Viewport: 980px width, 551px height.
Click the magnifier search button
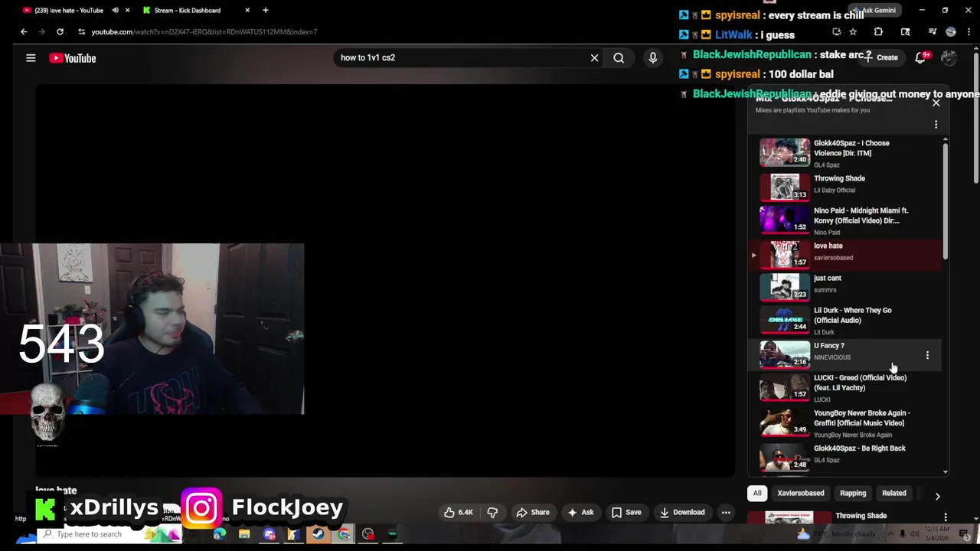pos(619,57)
